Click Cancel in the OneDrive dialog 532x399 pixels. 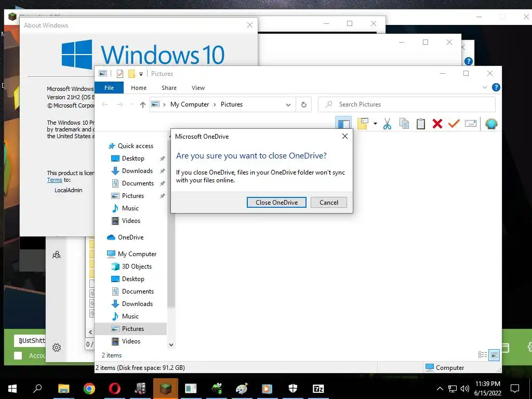[x=329, y=202]
